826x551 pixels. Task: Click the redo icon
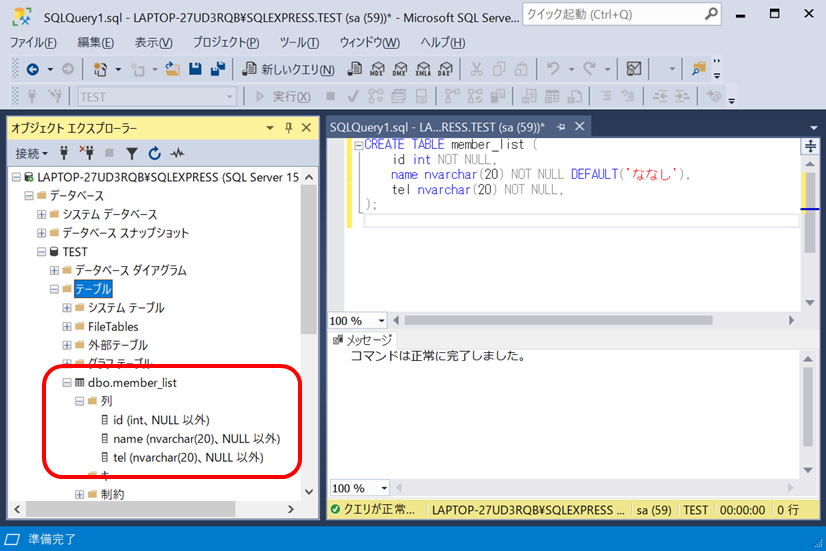point(589,69)
